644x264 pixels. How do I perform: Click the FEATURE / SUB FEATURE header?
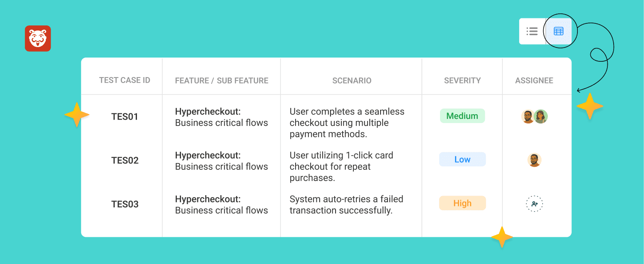click(221, 80)
